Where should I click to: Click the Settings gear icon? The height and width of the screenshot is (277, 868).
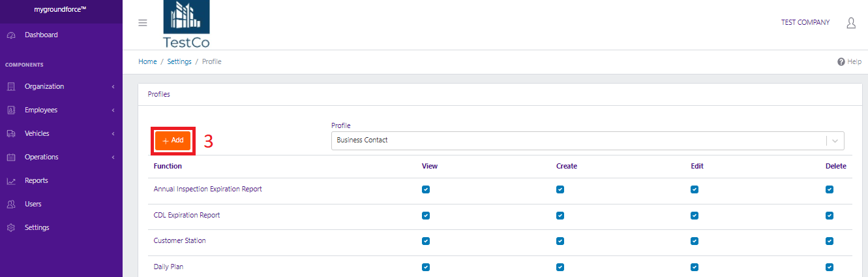pos(11,228)
